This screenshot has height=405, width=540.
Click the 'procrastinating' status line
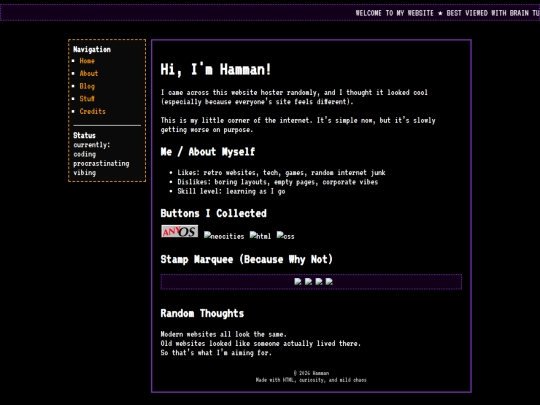101,164
